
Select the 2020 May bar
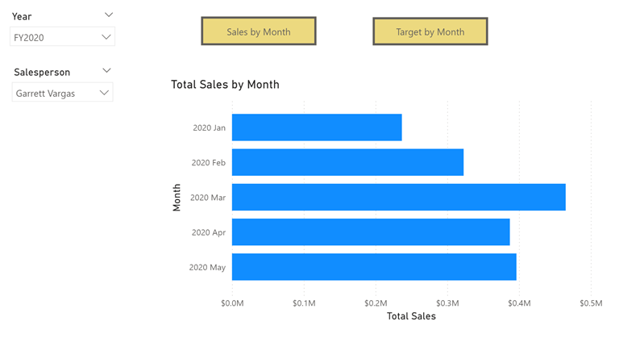pyautogui.click(x=374, y=267)
